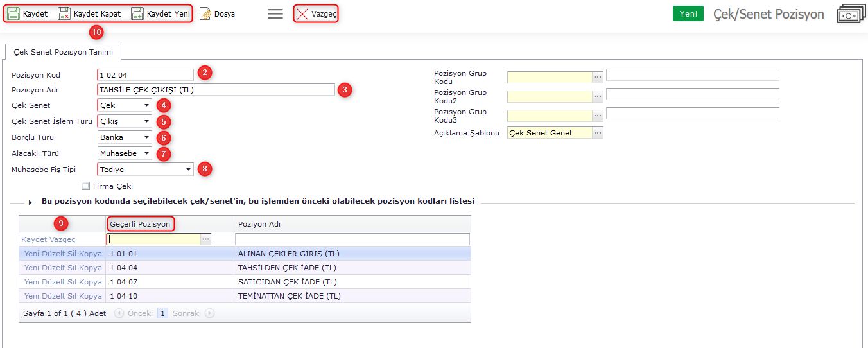Collapse the pozisyon kodları listesi section arrow
868x348 pixels.
pos(30,202)
